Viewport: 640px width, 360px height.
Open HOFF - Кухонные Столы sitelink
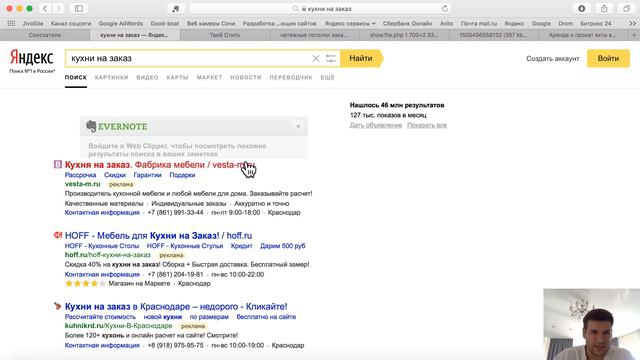coord(102,246)
